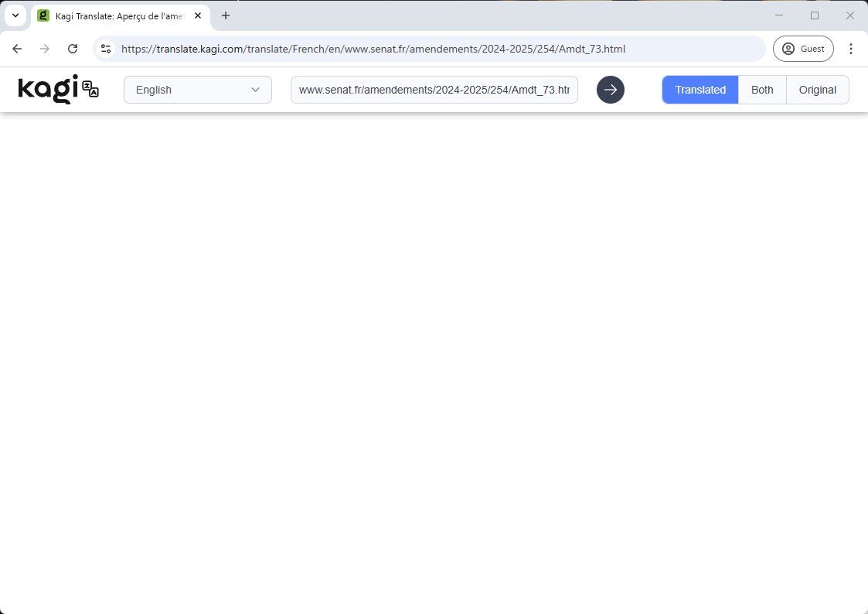Minimize the browser window
The image size is (868, 614).
click(779, 15)
